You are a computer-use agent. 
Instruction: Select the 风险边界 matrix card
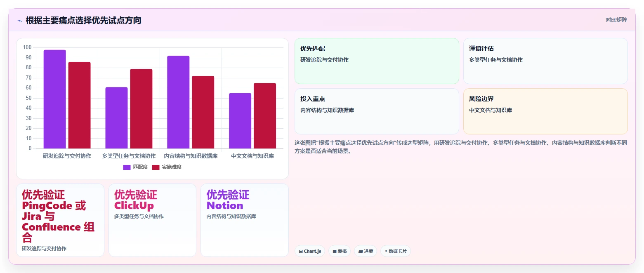pyautogui.click(x=545, y=111)
